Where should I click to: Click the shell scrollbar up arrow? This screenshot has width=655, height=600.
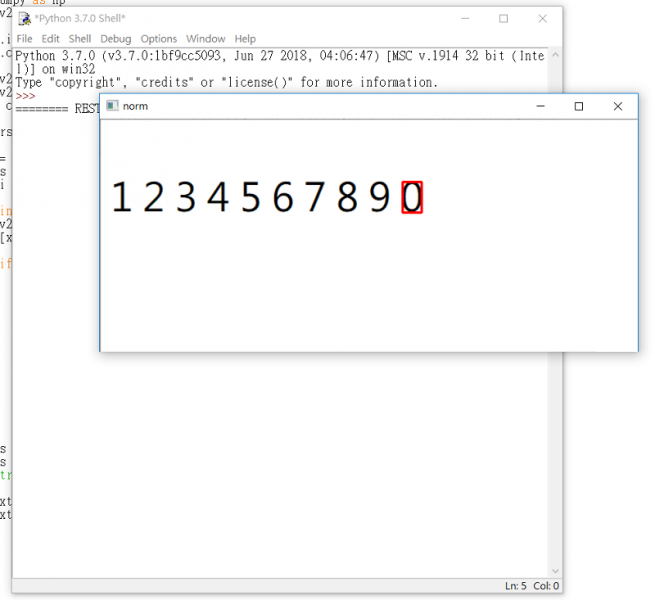coord(555,55)
